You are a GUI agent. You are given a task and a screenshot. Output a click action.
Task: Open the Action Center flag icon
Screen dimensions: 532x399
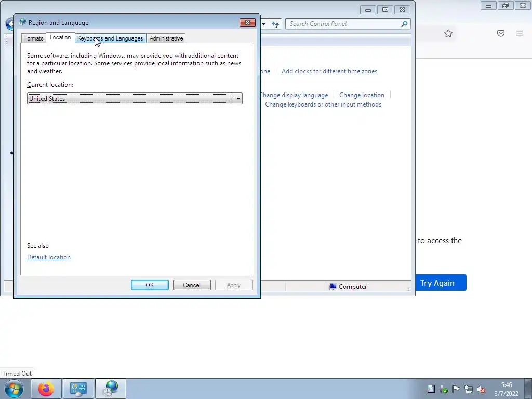[456, 389]
